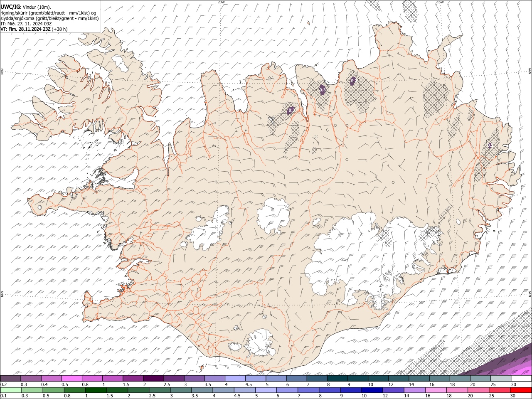Pick lower legend swatch between 14 and 16
The height and width of the screenshot is (399, 532).
point(415,390)
